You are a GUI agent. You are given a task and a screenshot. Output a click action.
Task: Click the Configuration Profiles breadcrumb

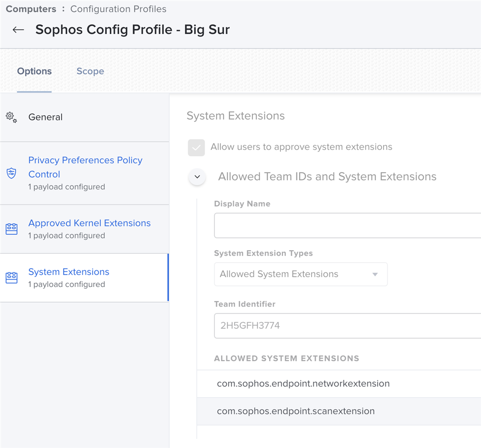119,9
